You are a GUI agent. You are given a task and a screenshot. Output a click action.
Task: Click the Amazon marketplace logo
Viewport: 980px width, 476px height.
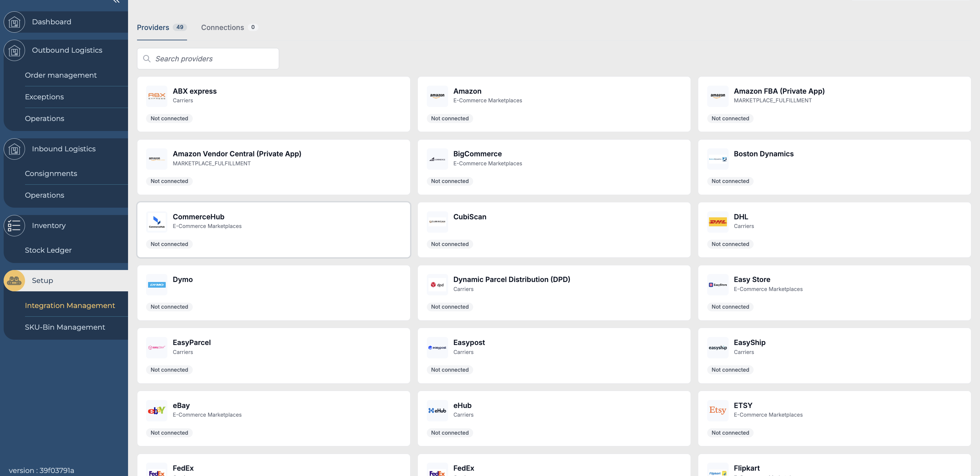point(437,96)
